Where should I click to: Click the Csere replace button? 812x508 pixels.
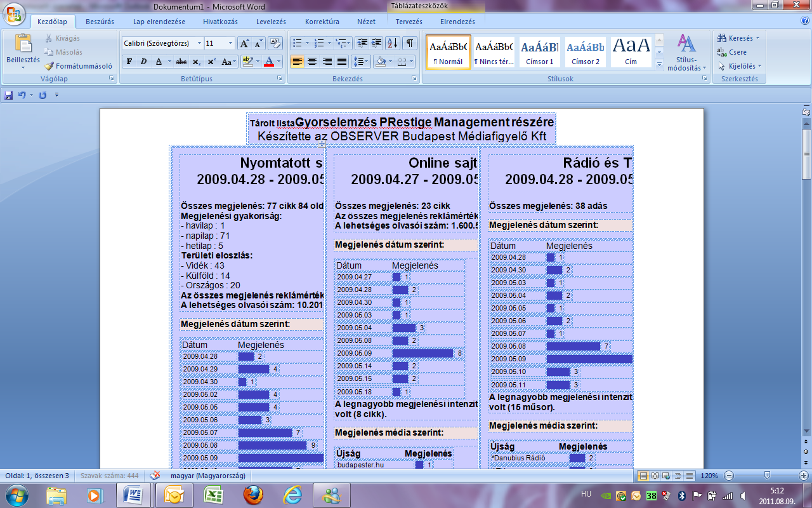[731, 52]
